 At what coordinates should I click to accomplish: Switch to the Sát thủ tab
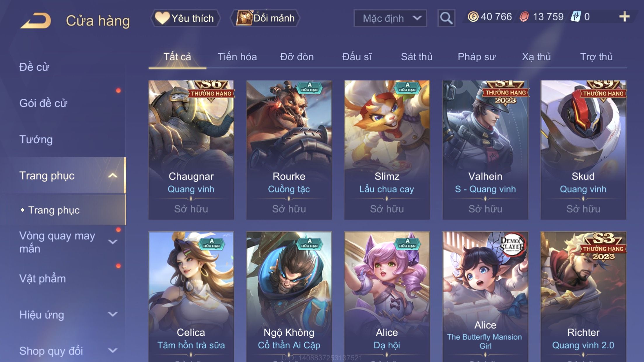tap(416, 57)
